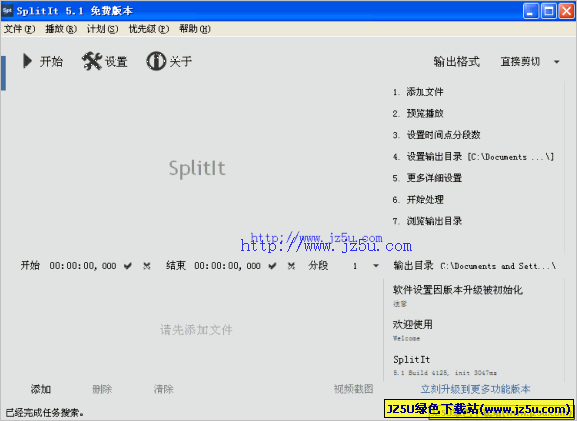Follow the 立刻升级到更多功能版本 link
The image size is (577, 421).
click(475, 389)
